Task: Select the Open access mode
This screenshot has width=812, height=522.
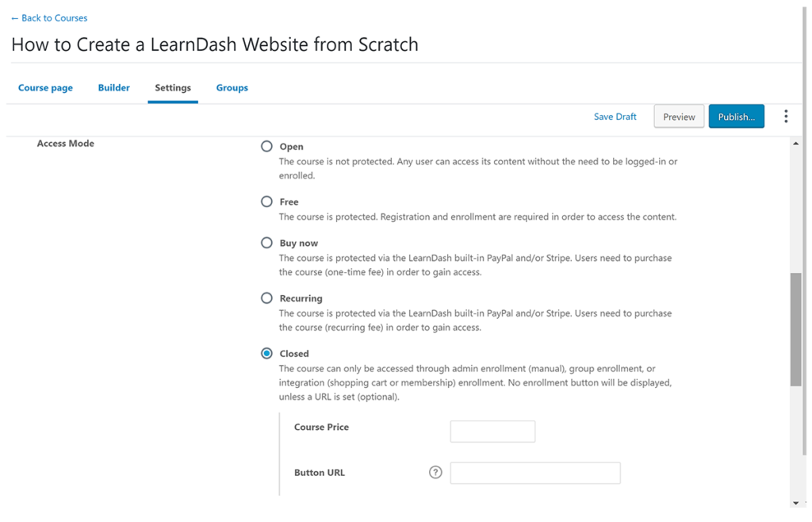Action: pyautogui.click(x=267, y=147)
